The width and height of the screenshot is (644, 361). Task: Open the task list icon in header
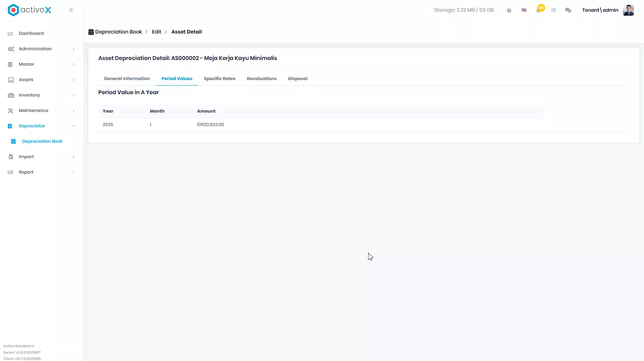coord(554,10)
